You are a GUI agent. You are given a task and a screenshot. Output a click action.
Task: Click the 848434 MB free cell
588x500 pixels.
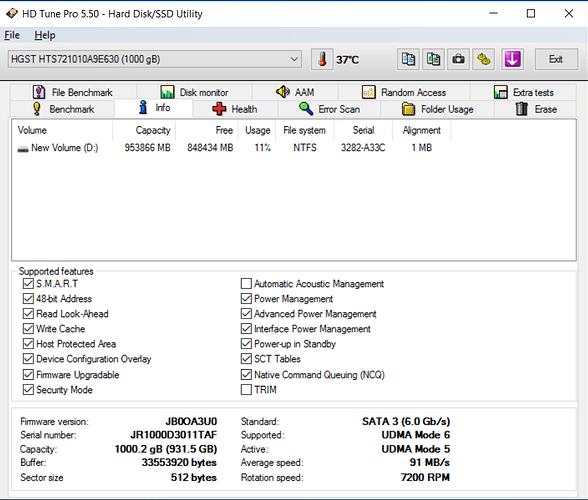click(x=210, y=148)
